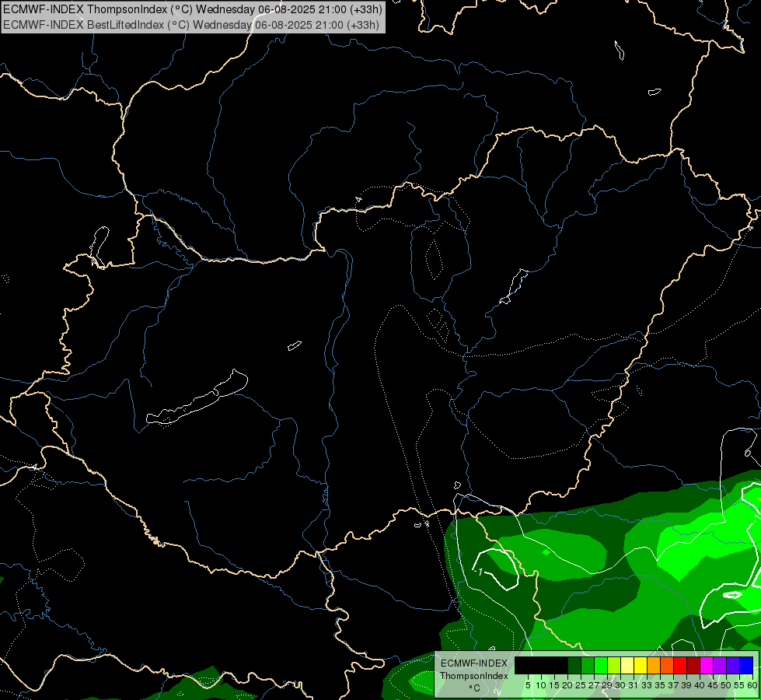761x700 pixels.
Task: Select the purple 45–50 legend swatch
Action: pos(720,665)
